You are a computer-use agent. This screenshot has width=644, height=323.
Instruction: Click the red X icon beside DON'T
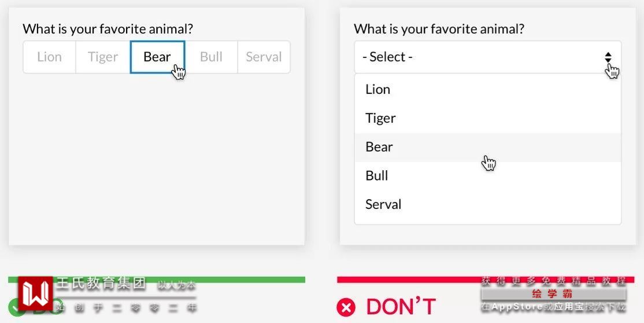[x=346, y=307]
